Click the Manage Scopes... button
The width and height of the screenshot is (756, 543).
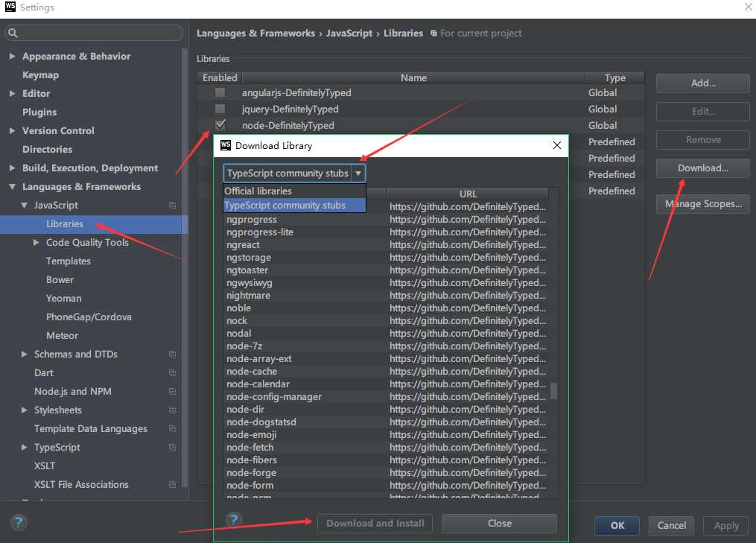(x=702, y=204)
